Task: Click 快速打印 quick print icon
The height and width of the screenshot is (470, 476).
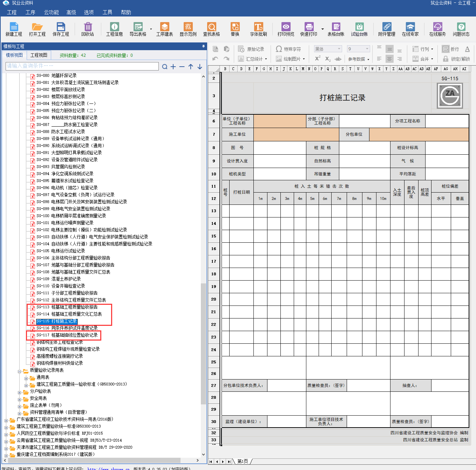Action: [x=309, y=29]
